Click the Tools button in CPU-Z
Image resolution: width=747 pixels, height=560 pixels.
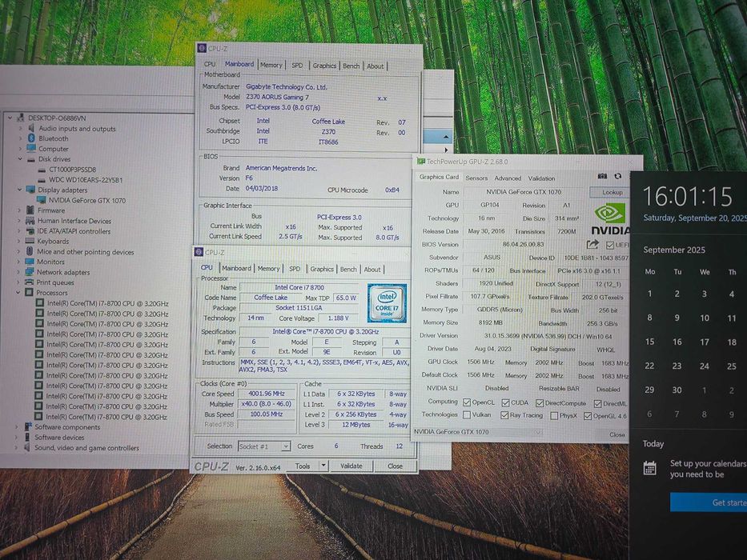(303, 466)
